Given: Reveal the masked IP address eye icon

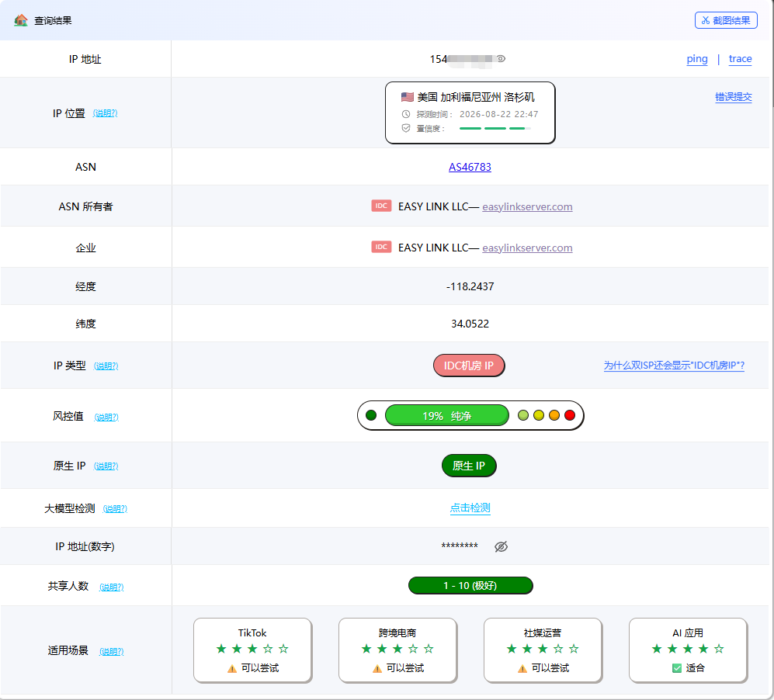Looking at the screenshot, I should tap(501, 59).
